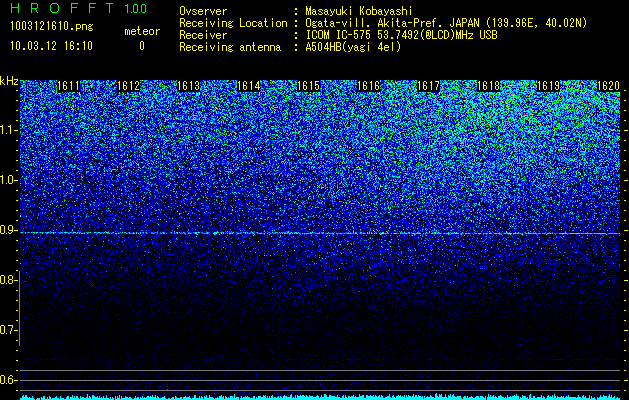Screen dimensions: 629x400
Task: Click the Receiving antenna label
Action: click(230, 47)
